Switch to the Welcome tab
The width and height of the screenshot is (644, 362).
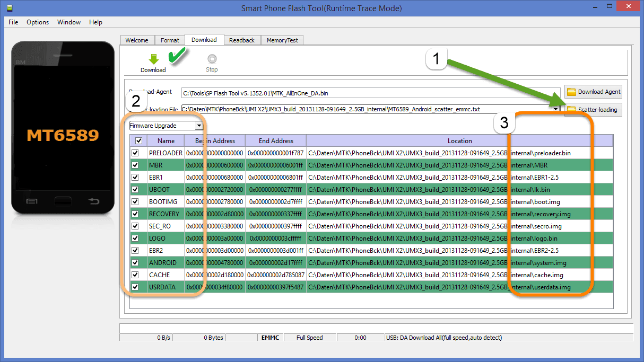(137, 40)
